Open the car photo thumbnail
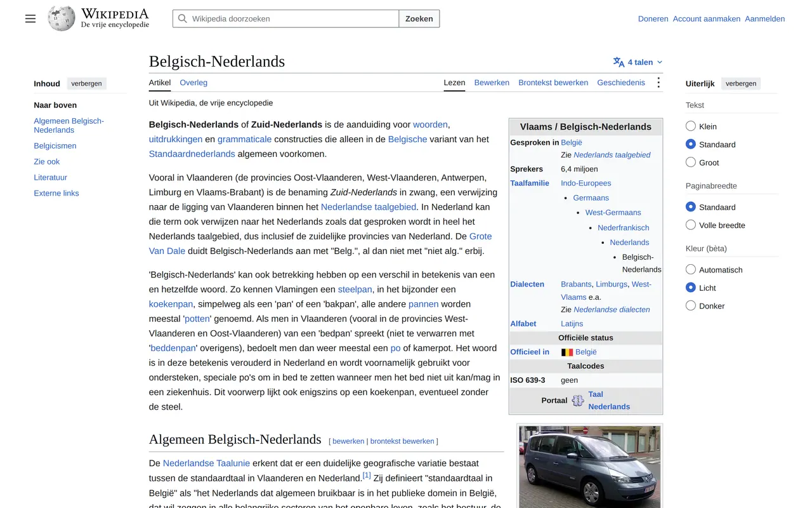 click(x=590, y=467)
